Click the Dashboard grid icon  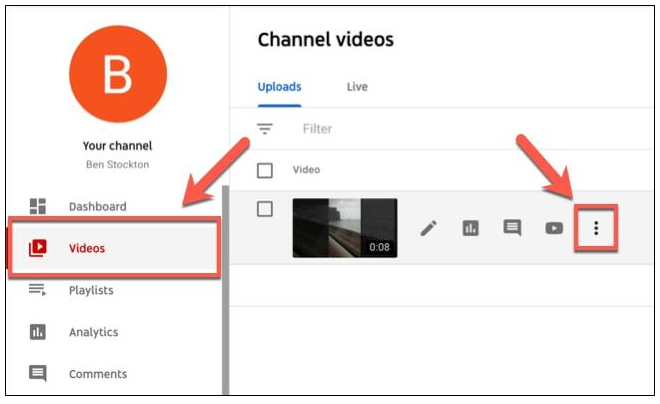click(37, 206)
